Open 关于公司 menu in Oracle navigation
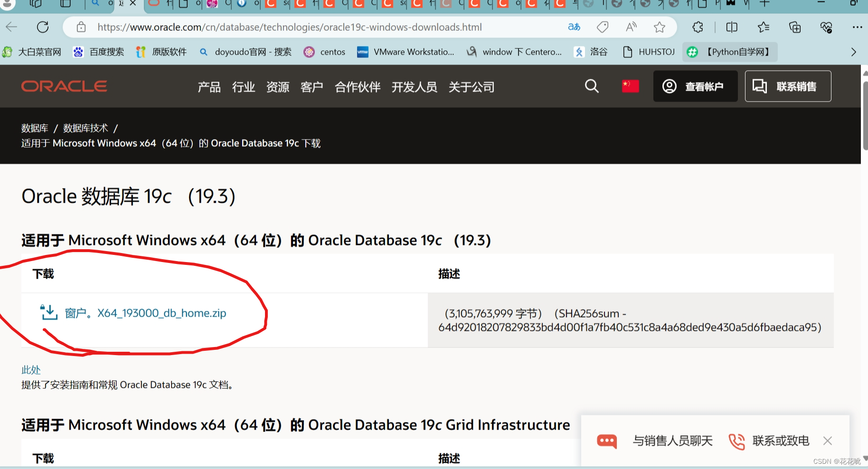This screenshot has height=469, width=868. [472, 87]
